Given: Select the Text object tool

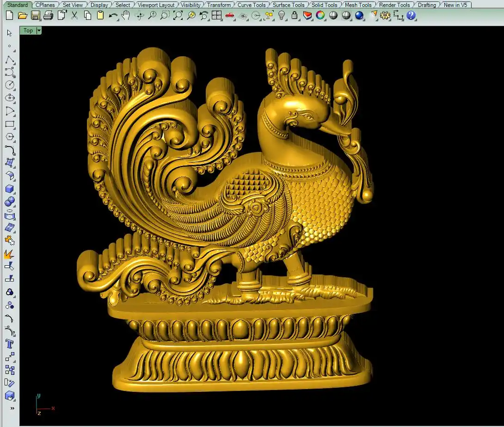Looking at the screenshot, I should [x=9, y=344].
